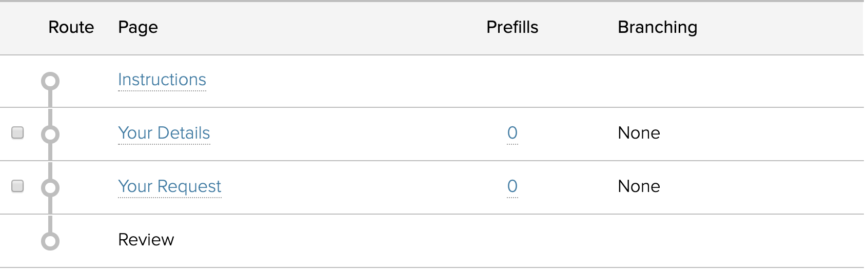The height and width of the screenshot is (269, 868).
Task: Click route line between Your Request and Review
Action: 50,215
